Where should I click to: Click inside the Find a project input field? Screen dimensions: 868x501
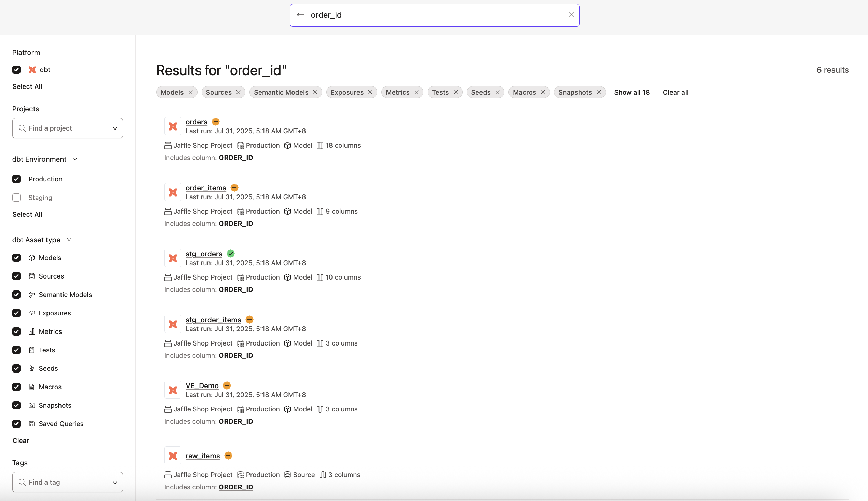click(x=62, y=128)
